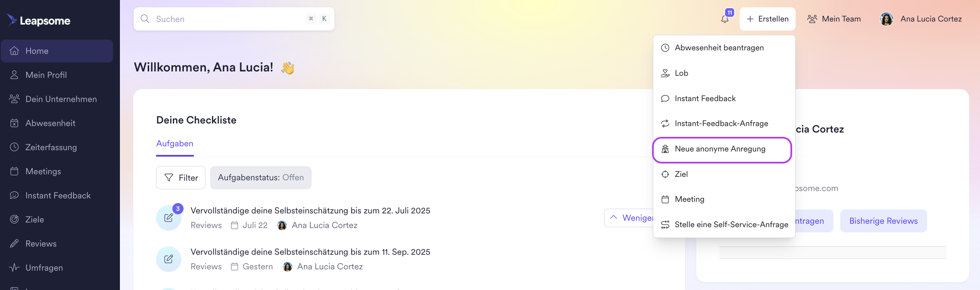Switch to the Aufgaben tab
Image resolution: width=980 pixels, height=290 pixels.
[x=175, y=144]
